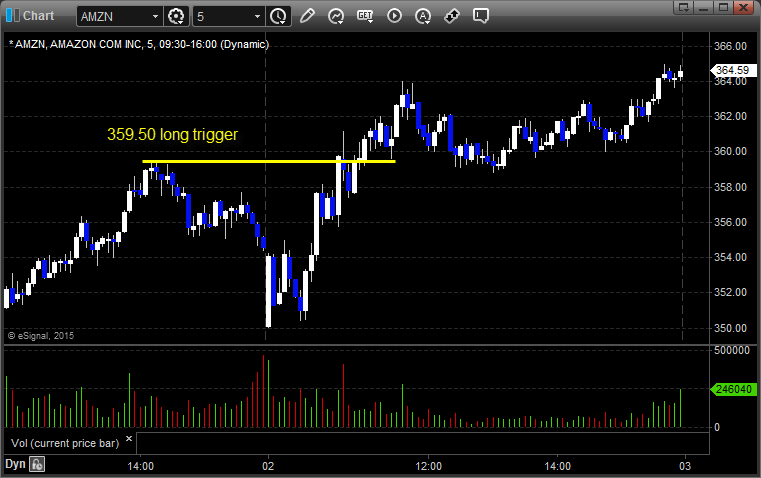Click the 350.00 price axis label

point(730,328)
